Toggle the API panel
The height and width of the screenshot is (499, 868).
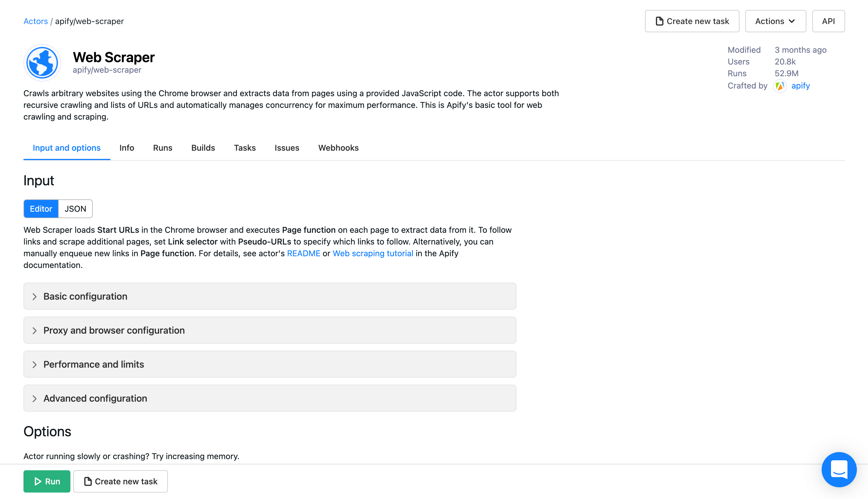[x=828, y=21]
